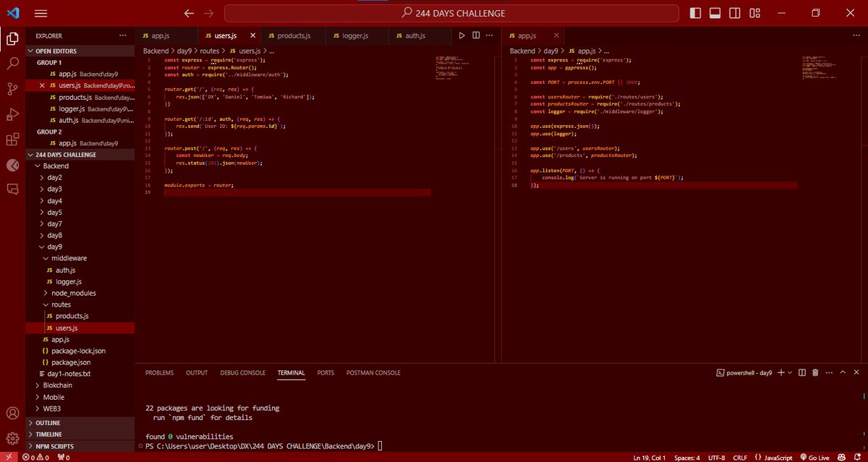Viewport: 868px width, 462px height.
Task: Run the code with the play icon
Action: pyautogui.click(x=461, y=35)
